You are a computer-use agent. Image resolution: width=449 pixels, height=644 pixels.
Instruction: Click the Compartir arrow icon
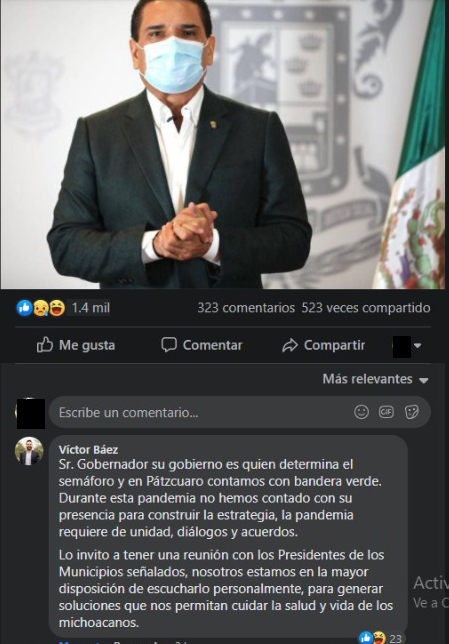pos(290,345)
